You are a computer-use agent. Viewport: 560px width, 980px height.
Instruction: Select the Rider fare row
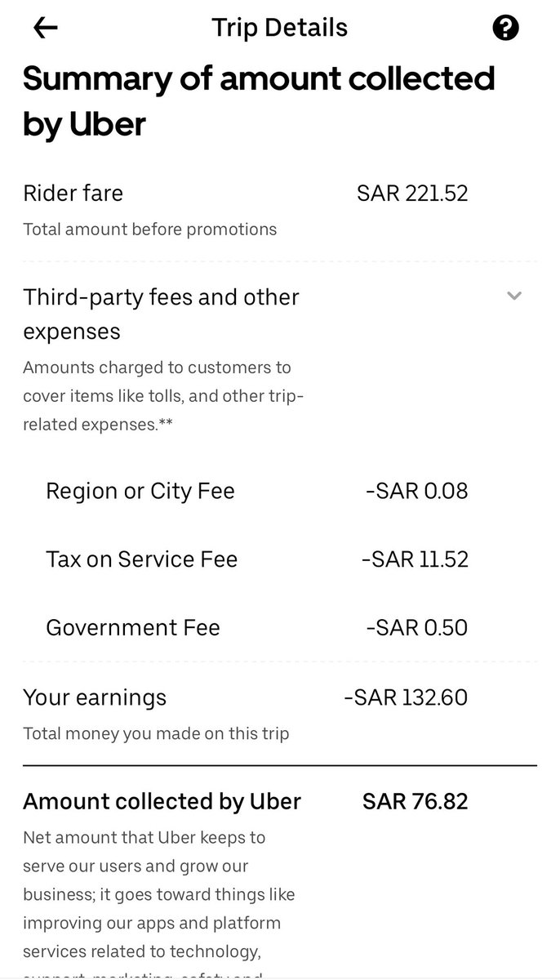point(280,210)
